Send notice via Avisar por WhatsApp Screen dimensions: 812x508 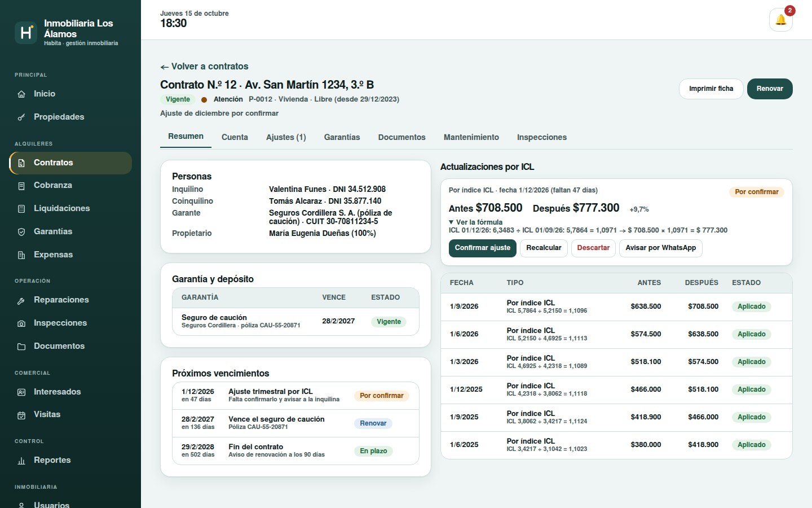(661, 248)
